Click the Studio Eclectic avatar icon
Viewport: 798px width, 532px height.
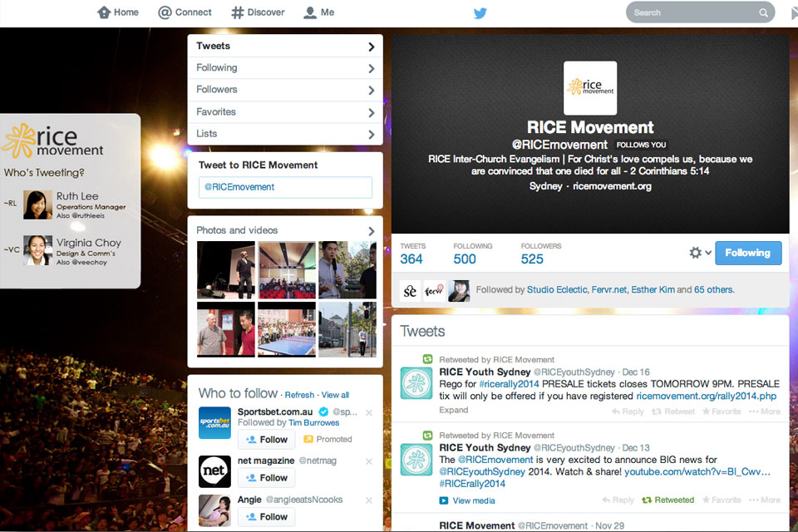(410, 291)
